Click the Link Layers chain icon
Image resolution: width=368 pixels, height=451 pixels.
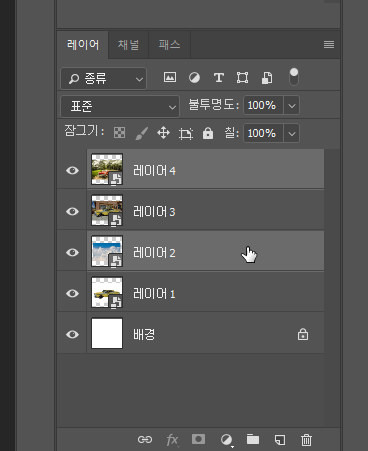click(145, 440)
